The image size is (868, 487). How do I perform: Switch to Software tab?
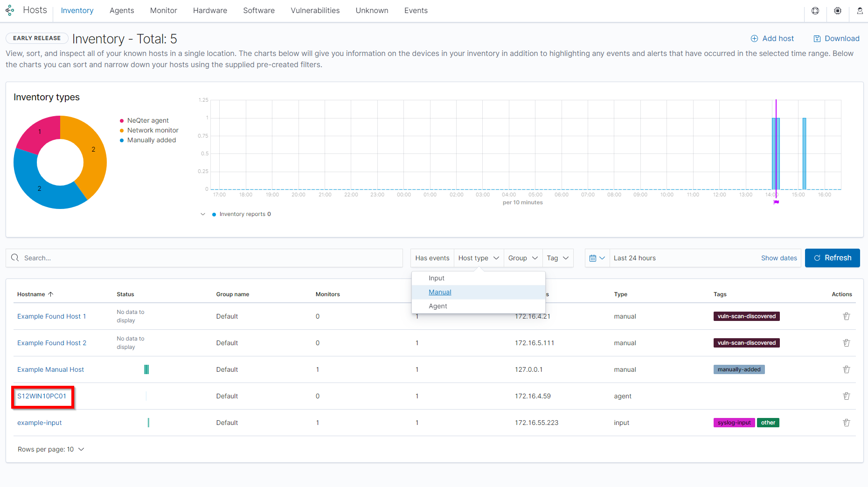coord(259,10)
